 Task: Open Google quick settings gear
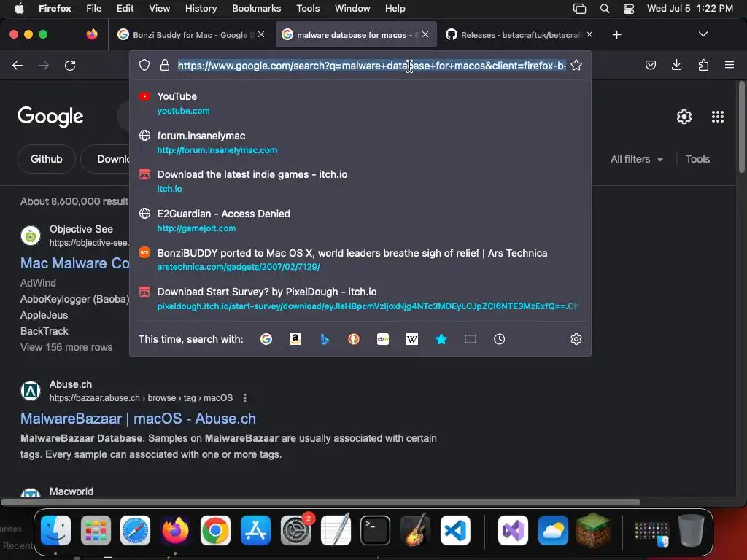(x=684, y=117)
